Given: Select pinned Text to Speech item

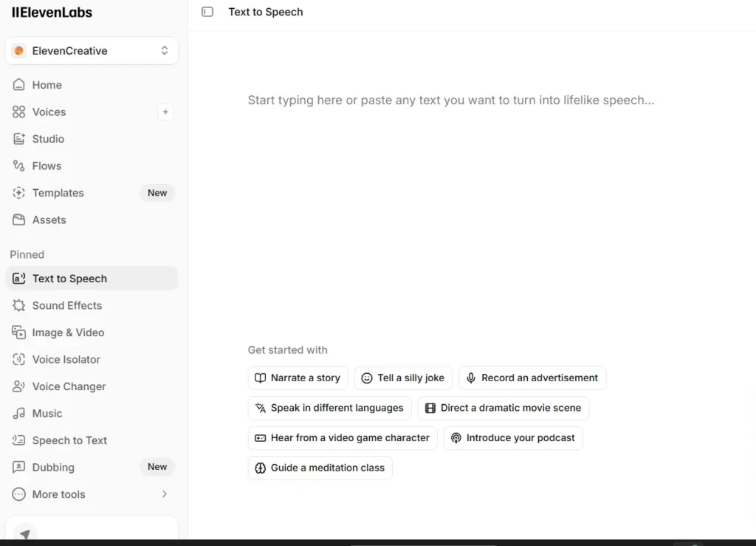Looking at the screenshot, I should [92, 279].
